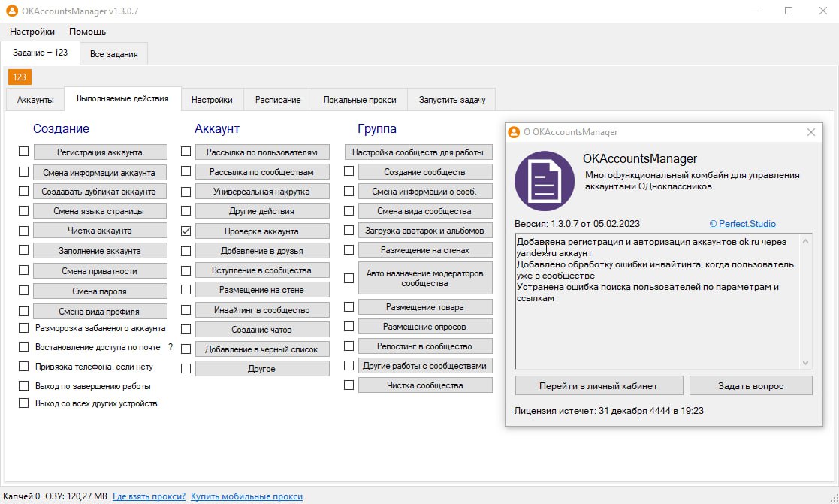839x504 pixels.
Task: Click Добавление в черный список button
Action: point(262,349)
